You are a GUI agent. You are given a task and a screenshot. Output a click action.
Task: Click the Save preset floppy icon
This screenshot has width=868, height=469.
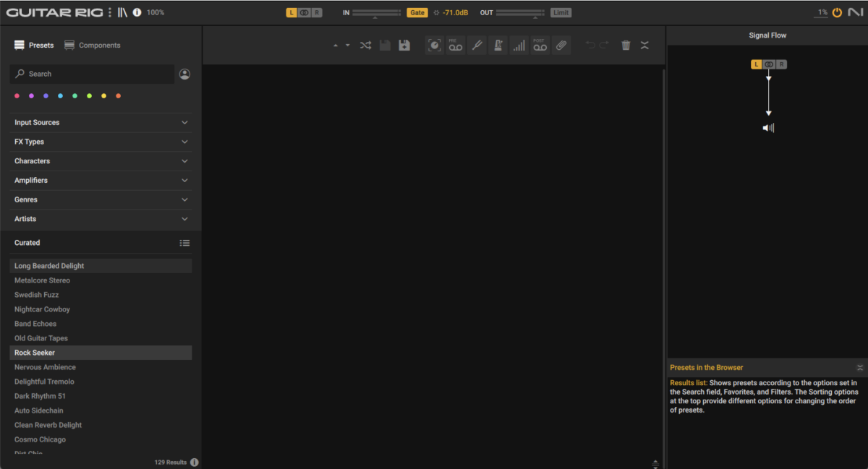[x=385, y=45]
